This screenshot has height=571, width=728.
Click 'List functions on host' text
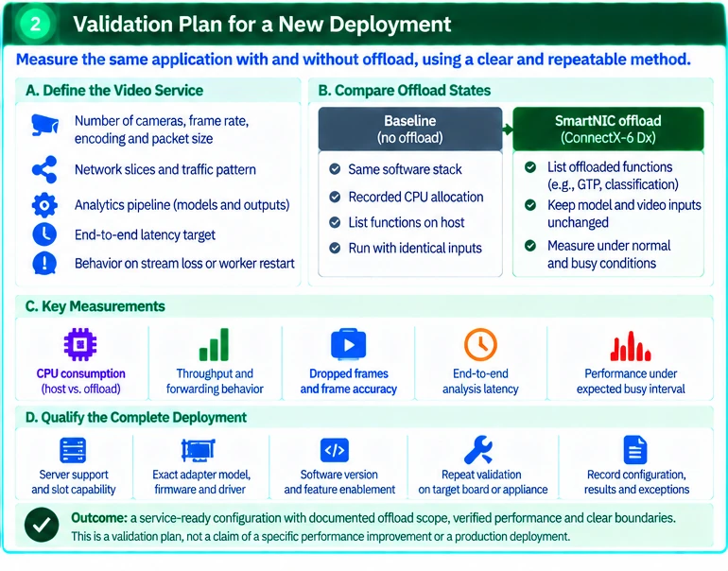407,222
